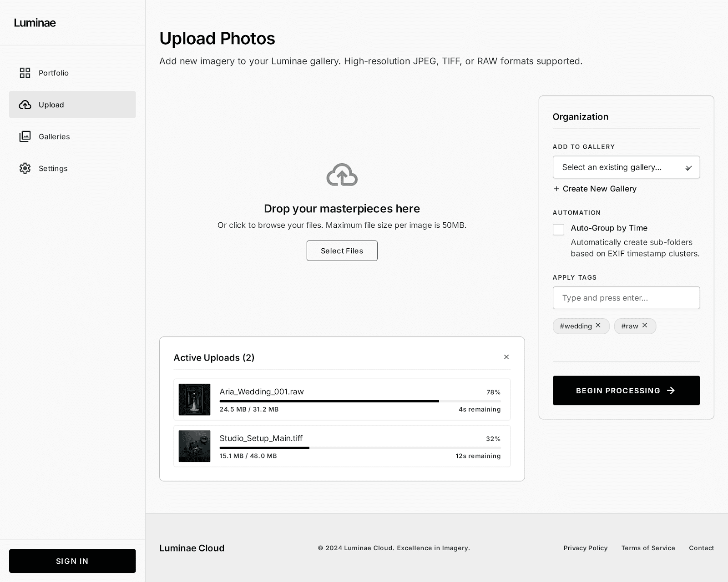Select Upload in the sidebar

(x=72, y=105)
